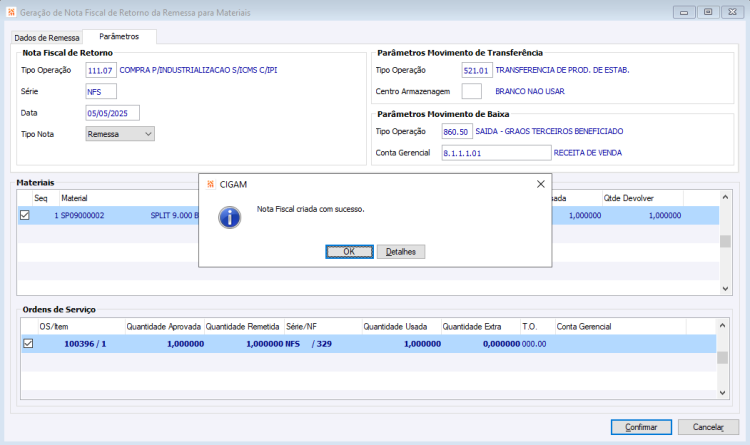Screen dimensions: 750x445
Task: Click Qtde Devolver value 1,000000
Action: 665,215
